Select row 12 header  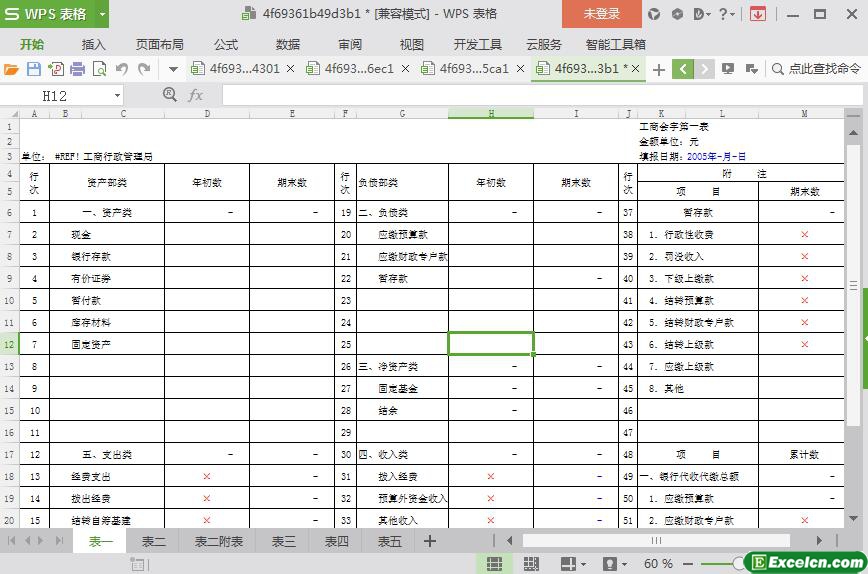click(x=9, y=344)
